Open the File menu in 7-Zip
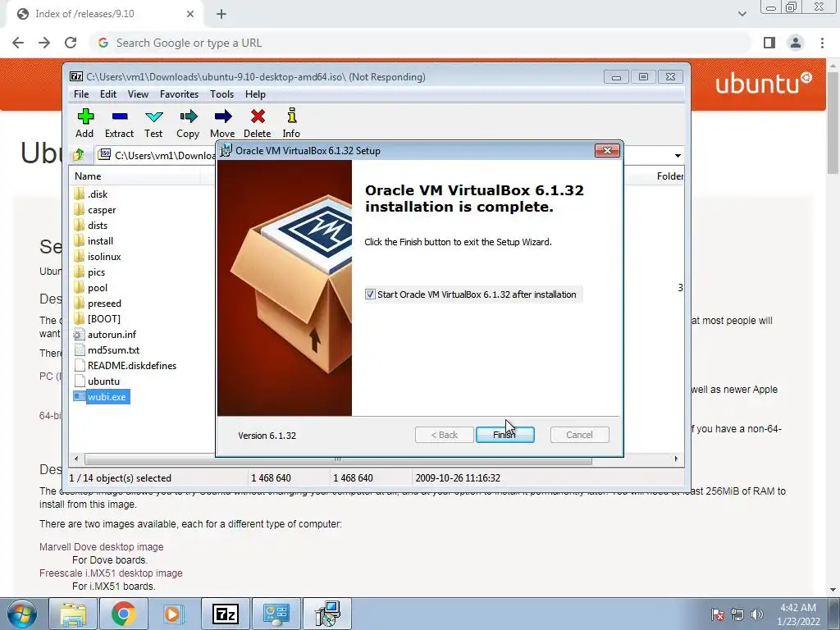Screen dimensions: 840x630 coord(81,94)
